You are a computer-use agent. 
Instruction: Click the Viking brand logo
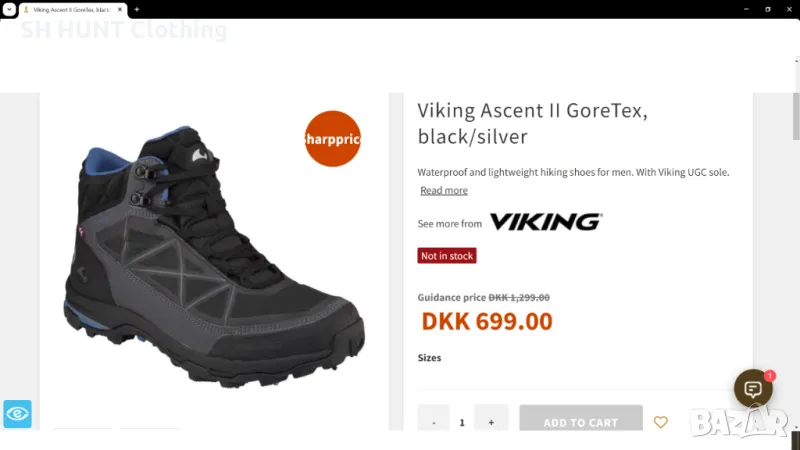click(x=545, y=222)
